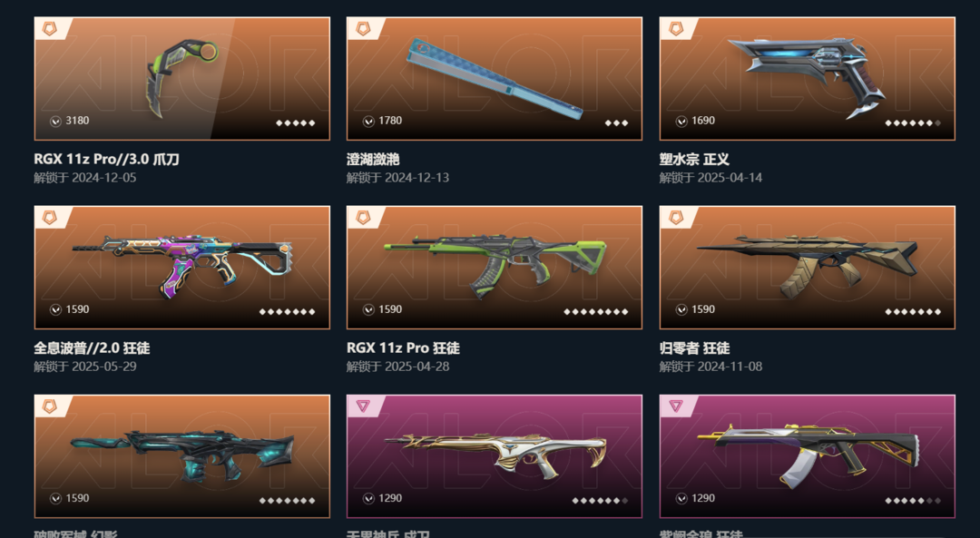This screenshot has height=538, width=980.
Task: Open the green RGX 11z Pro 狂徒 rifle image
Action: pos(495,268)
